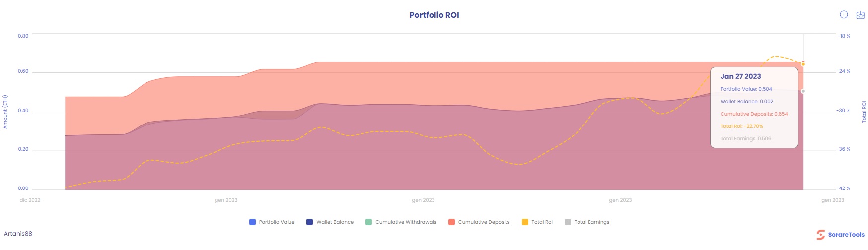Click the green Cumulative Withdrawals legend square
Image resolution: width=868 pixels, height=250 pixels.
click(x=368, y=222)
